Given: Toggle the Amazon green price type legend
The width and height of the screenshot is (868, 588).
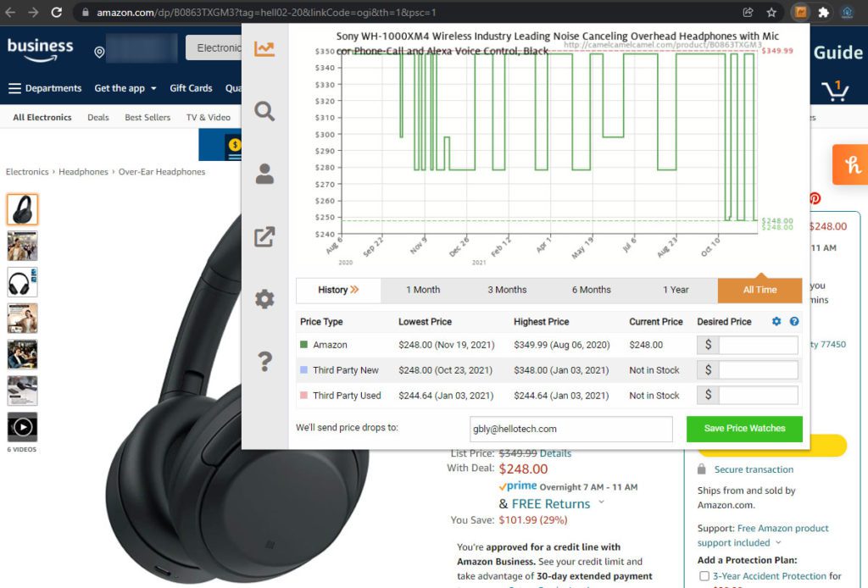Looking at the screenshot, I should pyautogui.click(x=304, y=345).
